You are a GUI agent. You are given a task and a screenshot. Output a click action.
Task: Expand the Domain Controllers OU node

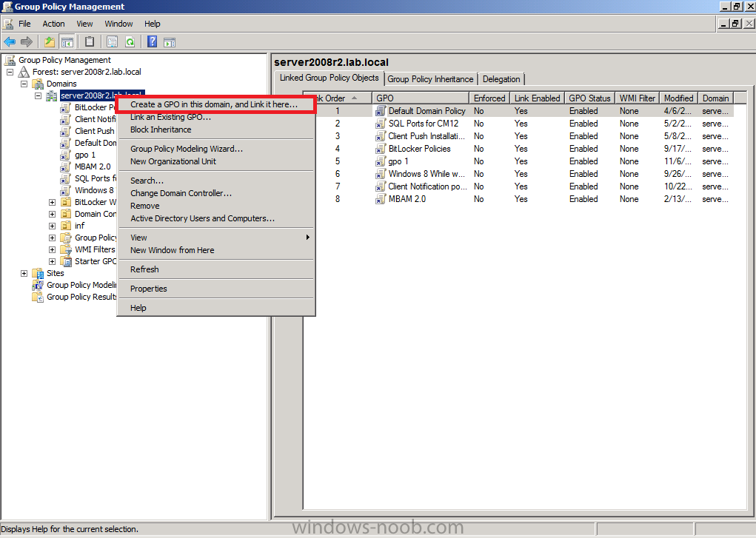pyautogui.click(x=52, y=215)
